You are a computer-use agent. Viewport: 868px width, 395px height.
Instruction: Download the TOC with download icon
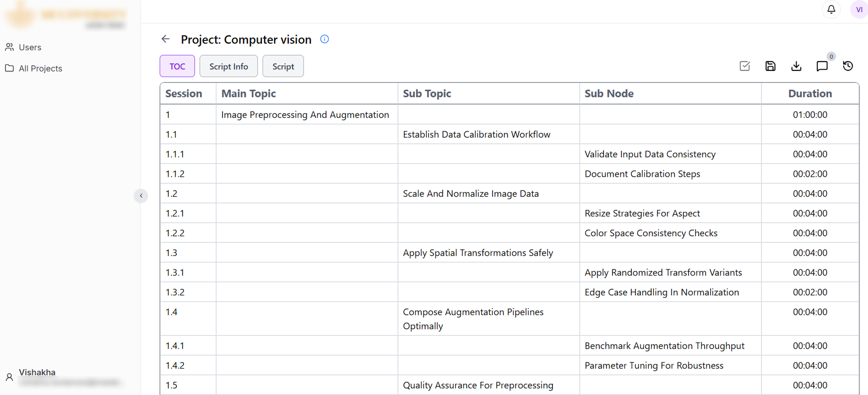coord(796,66)
